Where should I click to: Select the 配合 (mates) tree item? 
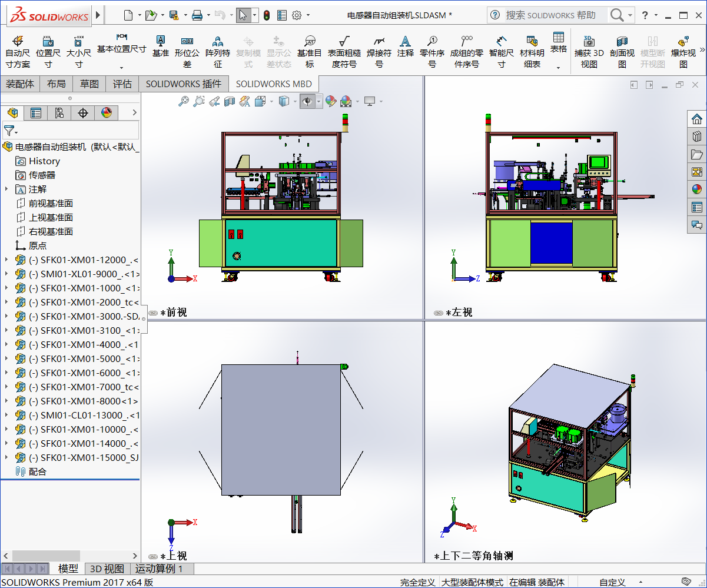31,471
